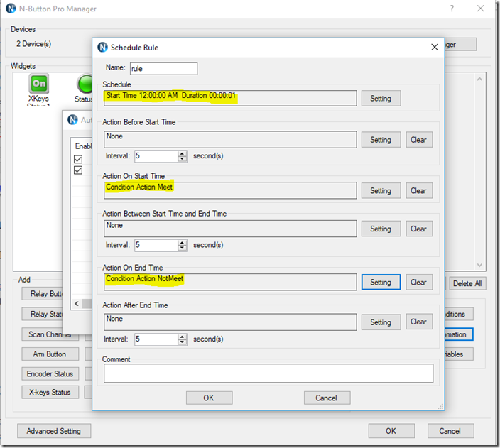Screen dimensions: 500x448
Task: Click the None box under Action Before Start Time
Action: [x=230, y=140]
